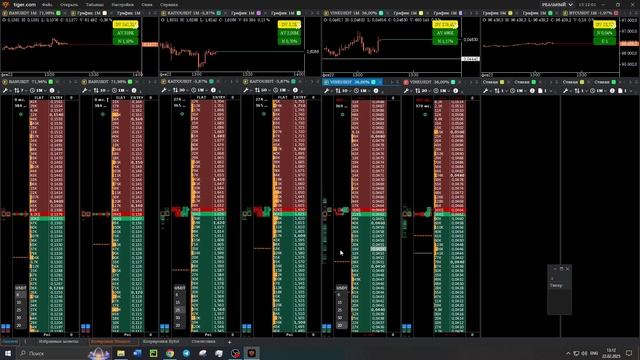This screenshot has width=640, height=360.
Task: Toggle green indicator dot in left KAITOUSDT order book
Action: coord(182,114)
